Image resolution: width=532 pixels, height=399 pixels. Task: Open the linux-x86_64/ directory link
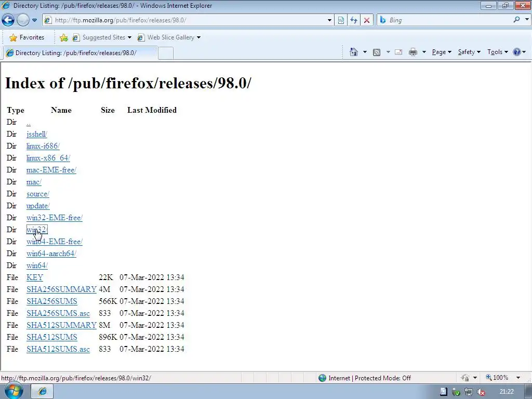(x=48, y=158)
